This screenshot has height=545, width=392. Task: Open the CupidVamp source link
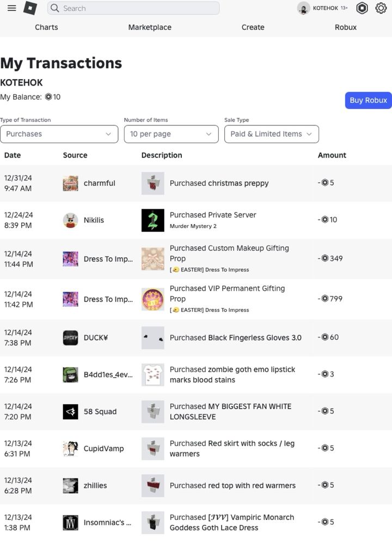(103, 449)
